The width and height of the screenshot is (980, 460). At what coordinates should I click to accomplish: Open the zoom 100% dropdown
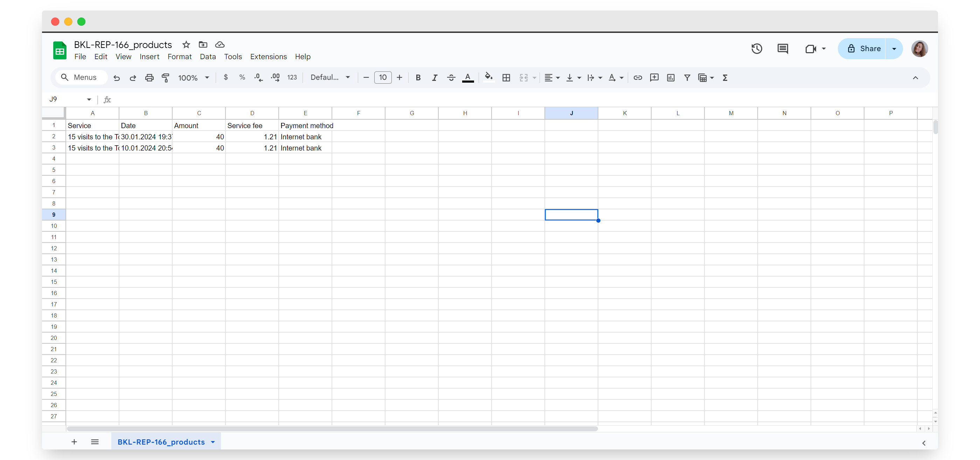click(x=193, y=78)
